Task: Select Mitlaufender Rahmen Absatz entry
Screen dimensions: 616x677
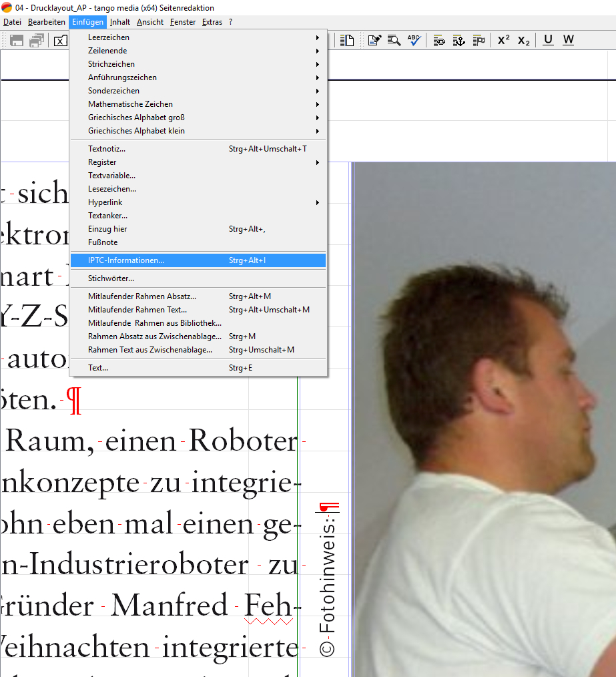Action: tap(142, 296)
